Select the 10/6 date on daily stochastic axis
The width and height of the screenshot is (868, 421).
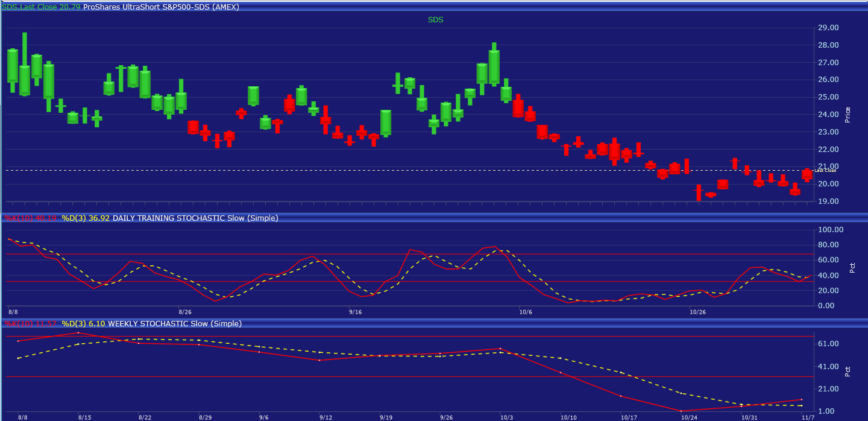point(526,312)
